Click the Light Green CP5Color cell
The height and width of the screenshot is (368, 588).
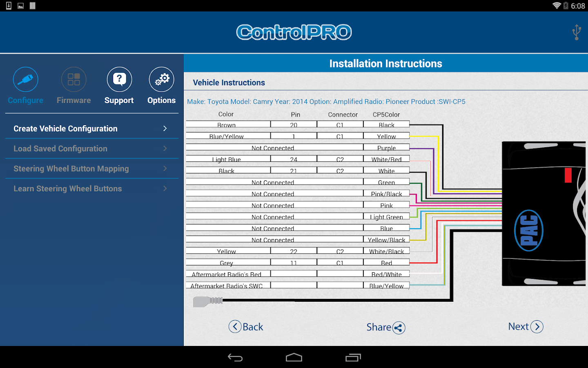(386, 216)
